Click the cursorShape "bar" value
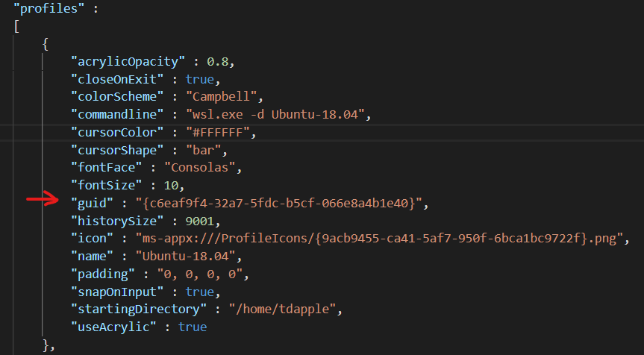This screenshot has height=355, width=644. [x=203, y=150]
